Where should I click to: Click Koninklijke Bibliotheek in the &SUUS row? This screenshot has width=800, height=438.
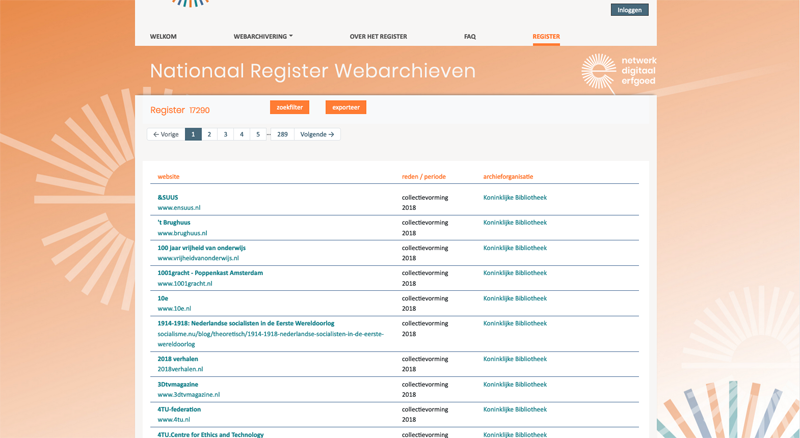515,198
